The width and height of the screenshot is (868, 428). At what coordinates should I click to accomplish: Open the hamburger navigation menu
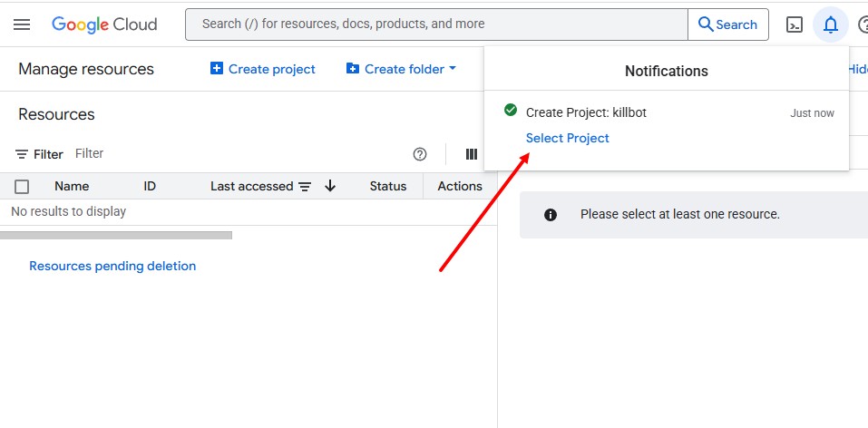(x=22, y=24)
